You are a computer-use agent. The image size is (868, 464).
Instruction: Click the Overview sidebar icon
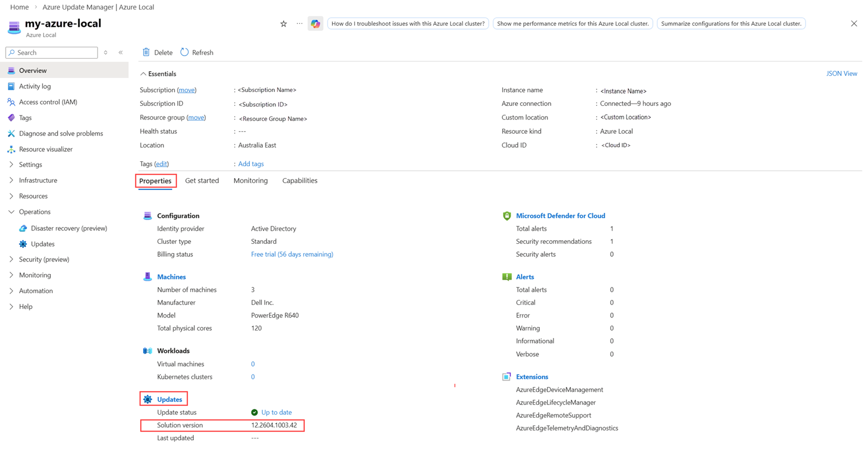click(11, 70)
